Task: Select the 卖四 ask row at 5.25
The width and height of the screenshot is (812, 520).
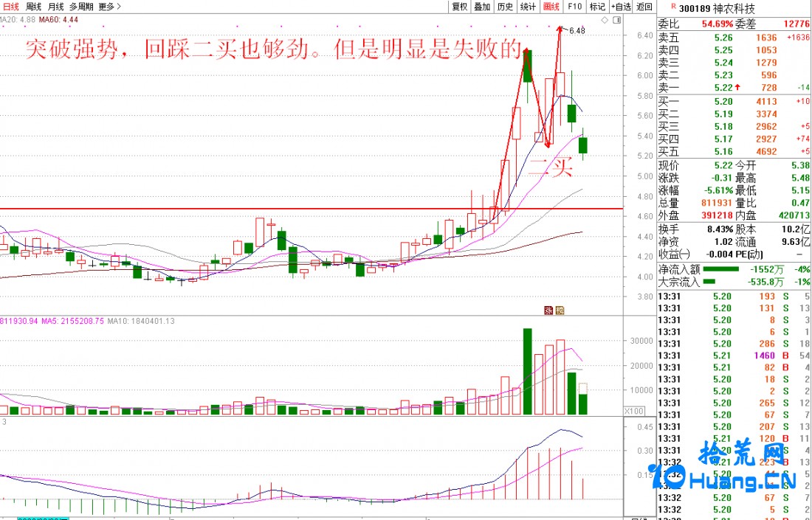Action: coord(734,49)
